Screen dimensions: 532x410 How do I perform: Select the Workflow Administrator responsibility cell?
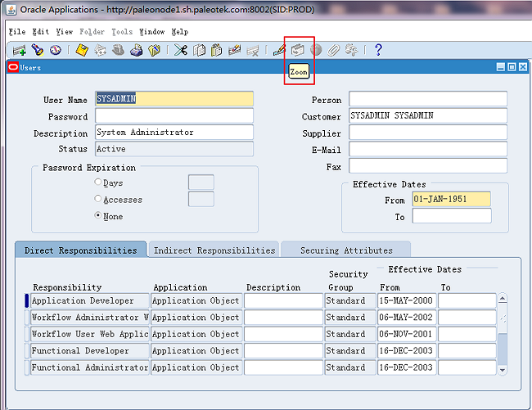pos(90,318)
